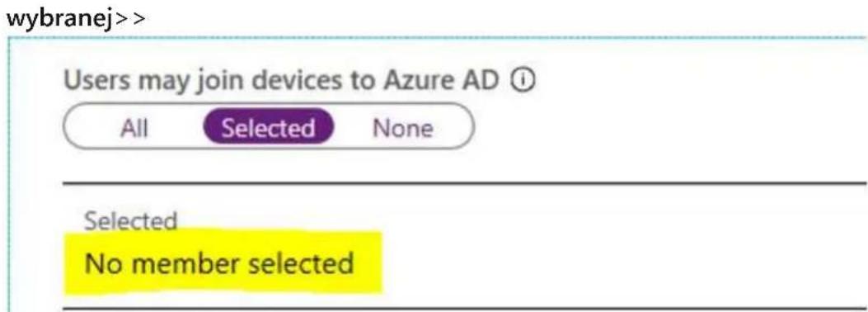Click the word selected in yellow highlight

coord(300,262)
